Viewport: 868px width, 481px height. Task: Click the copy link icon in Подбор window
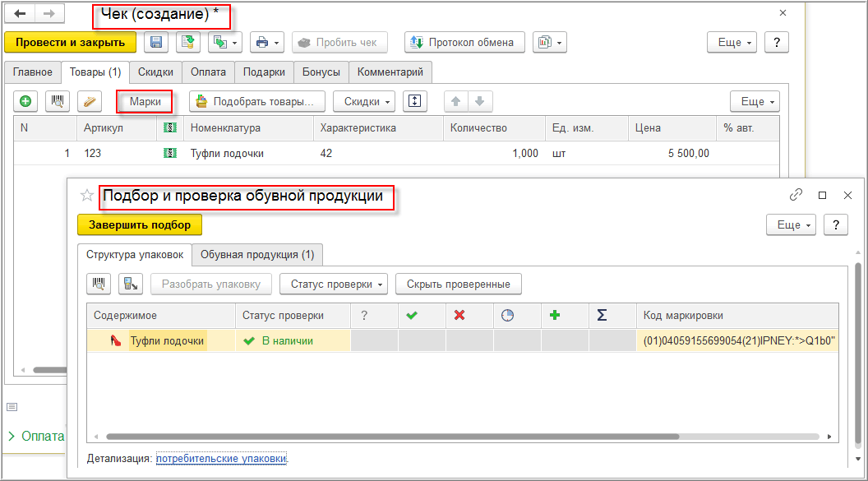coord(796,195)
